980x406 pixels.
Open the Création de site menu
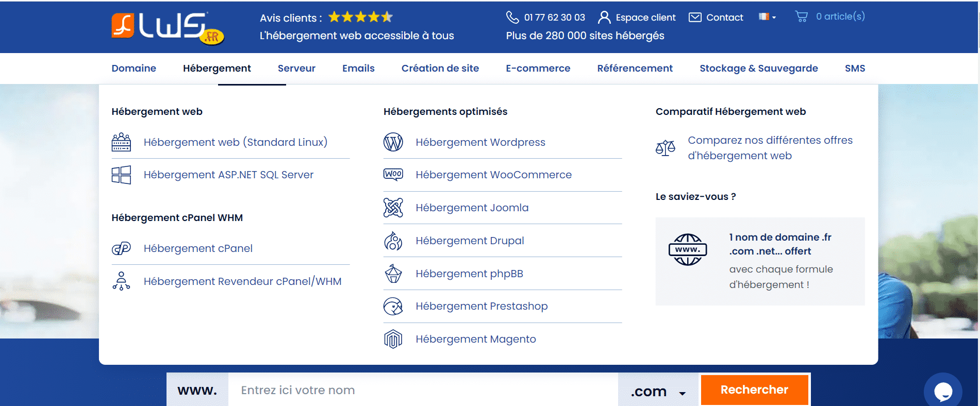pos(440,68)
